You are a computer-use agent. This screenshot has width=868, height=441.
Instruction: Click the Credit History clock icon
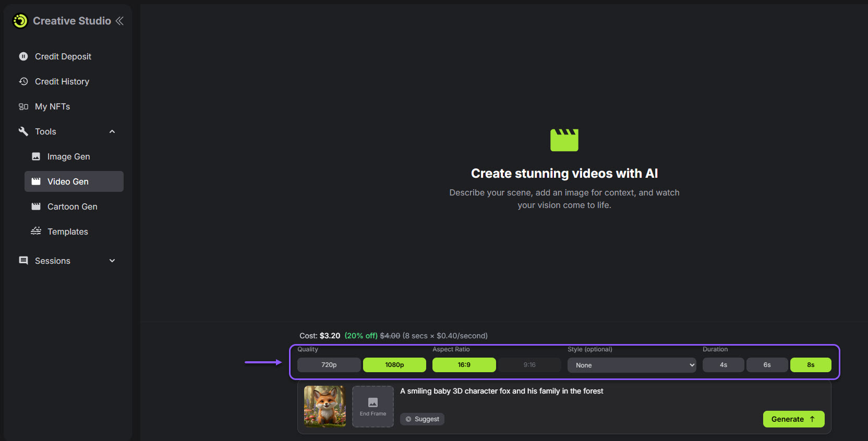tap(23, 81)
